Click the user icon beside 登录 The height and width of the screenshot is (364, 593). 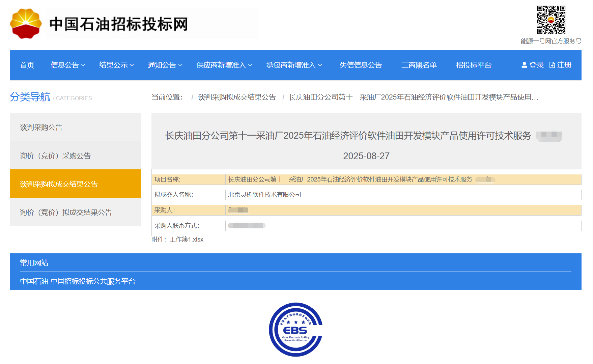pyautogui.click(x=524, y=65)
